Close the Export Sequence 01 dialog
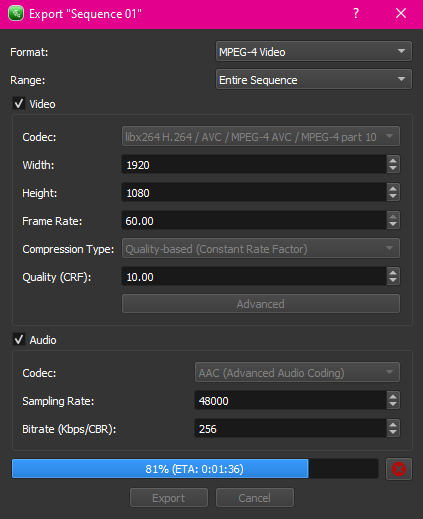Image resolution: width=423 pixels, height=519 pixels. point(401,13)
